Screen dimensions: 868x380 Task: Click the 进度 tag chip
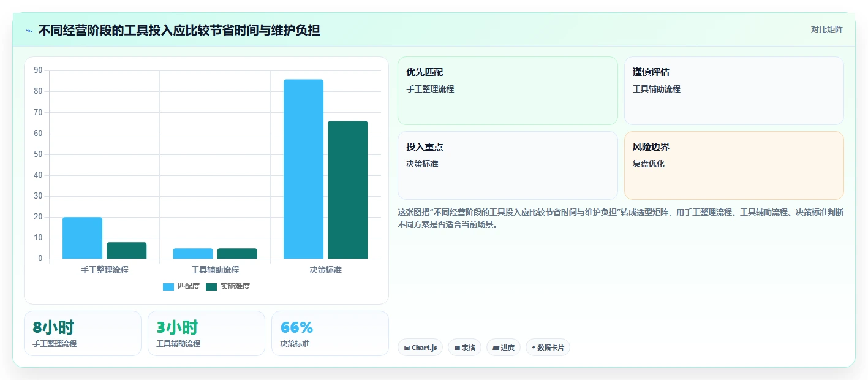[x=504, y=348]
